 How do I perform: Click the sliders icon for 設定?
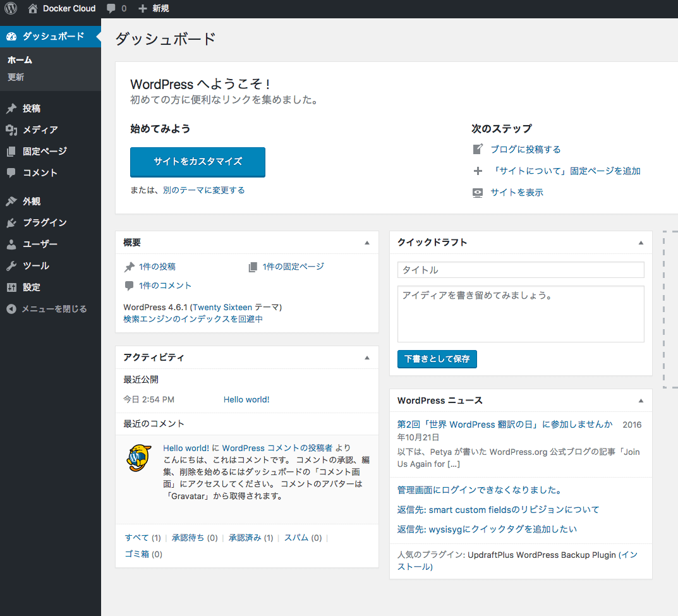click(11, 287)
